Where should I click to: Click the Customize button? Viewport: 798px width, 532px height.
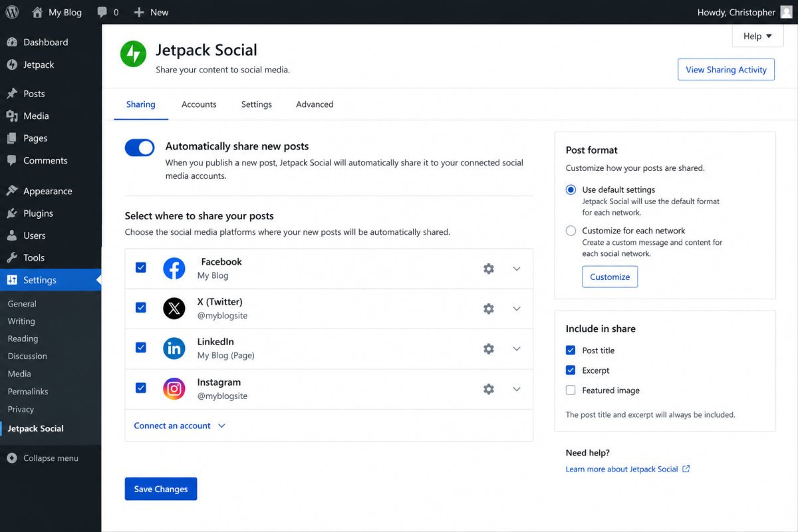coord(610,277)
